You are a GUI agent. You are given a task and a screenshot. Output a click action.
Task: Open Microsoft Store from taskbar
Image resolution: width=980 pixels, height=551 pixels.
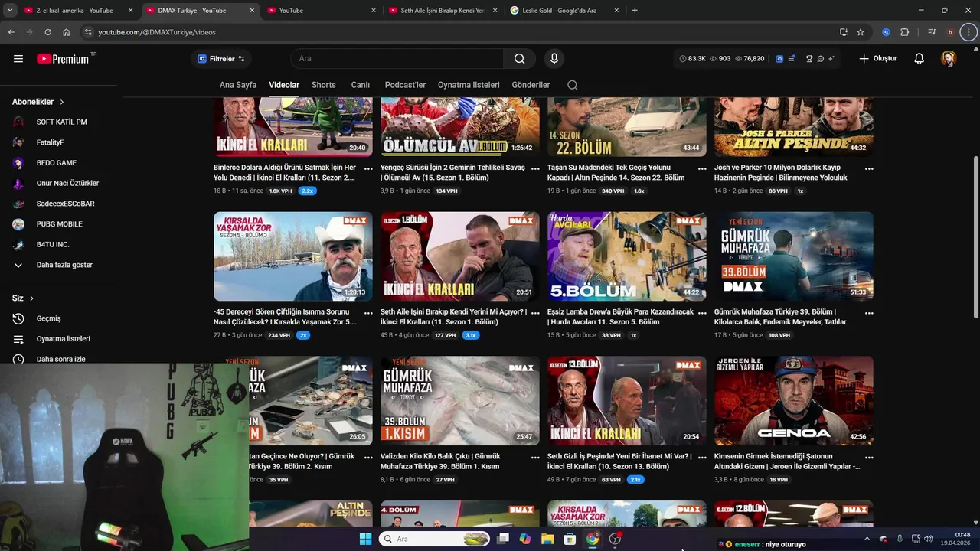point(570,539)
